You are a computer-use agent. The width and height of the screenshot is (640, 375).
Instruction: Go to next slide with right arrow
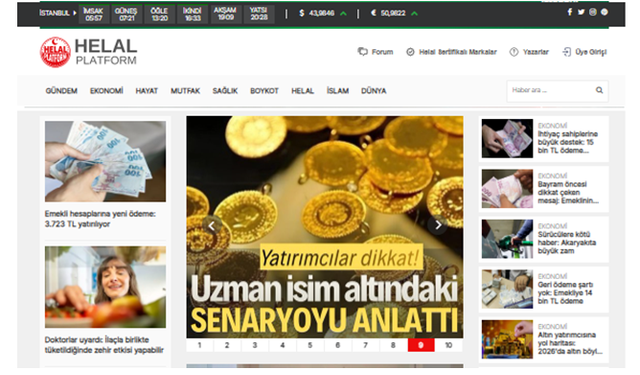click(x=438, y=225)
